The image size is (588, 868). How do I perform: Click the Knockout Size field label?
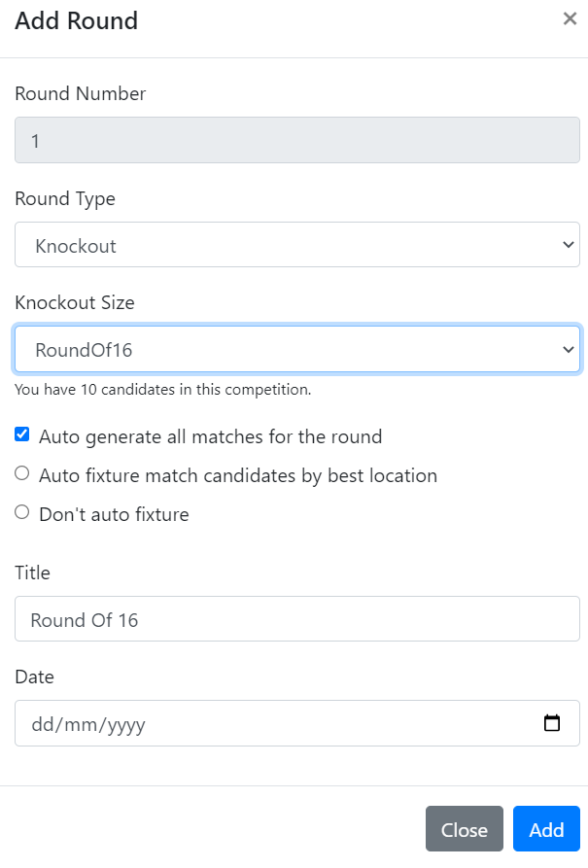(75, 303)
